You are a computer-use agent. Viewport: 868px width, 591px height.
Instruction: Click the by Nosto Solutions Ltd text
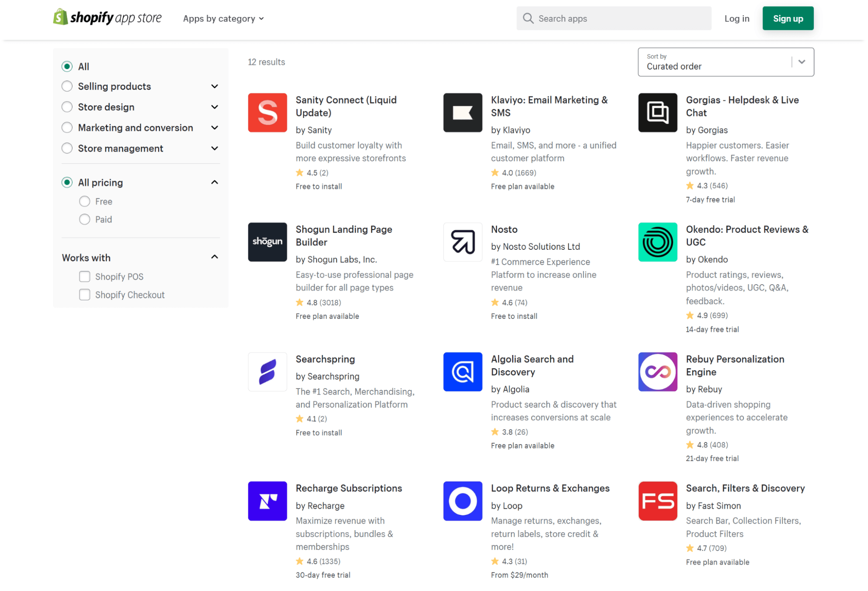(x=535, y=246)
